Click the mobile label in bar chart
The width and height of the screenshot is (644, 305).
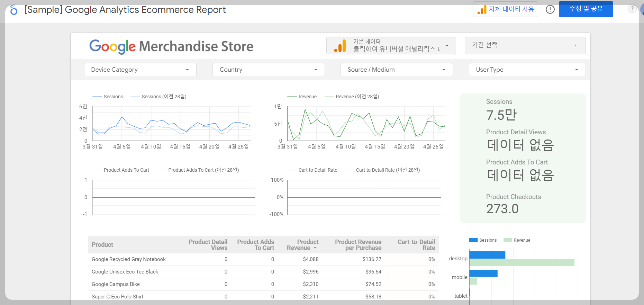pos(460,277)
